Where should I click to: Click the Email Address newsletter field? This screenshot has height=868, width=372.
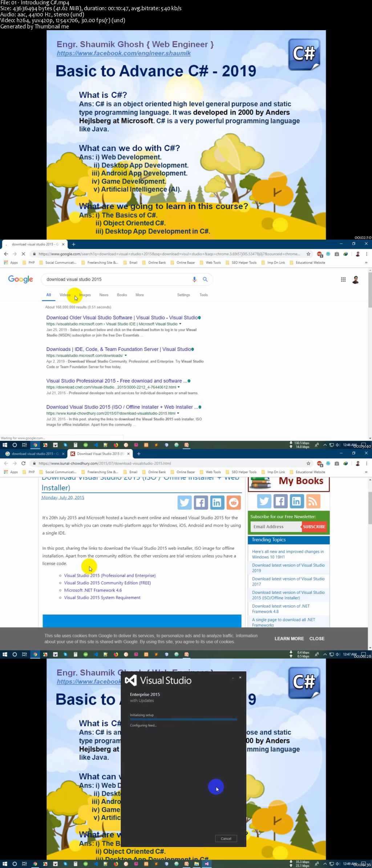point(276,527)
